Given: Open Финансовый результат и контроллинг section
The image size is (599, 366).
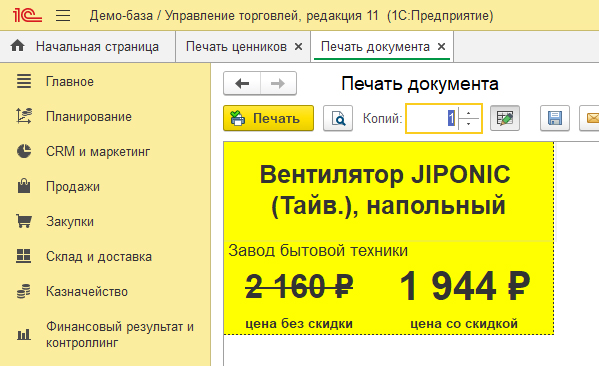Looking at the screenshot, I should [x=120, y=335].
